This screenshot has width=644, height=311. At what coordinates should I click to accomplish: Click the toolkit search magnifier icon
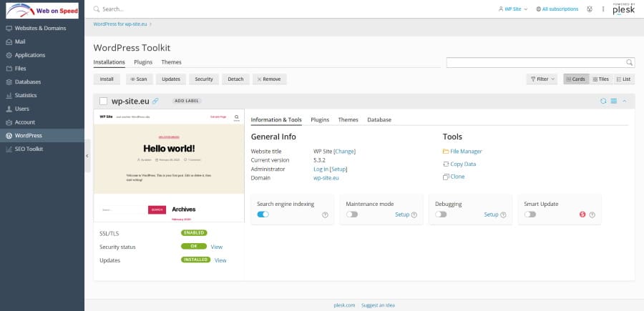click(x=629, y=62)
